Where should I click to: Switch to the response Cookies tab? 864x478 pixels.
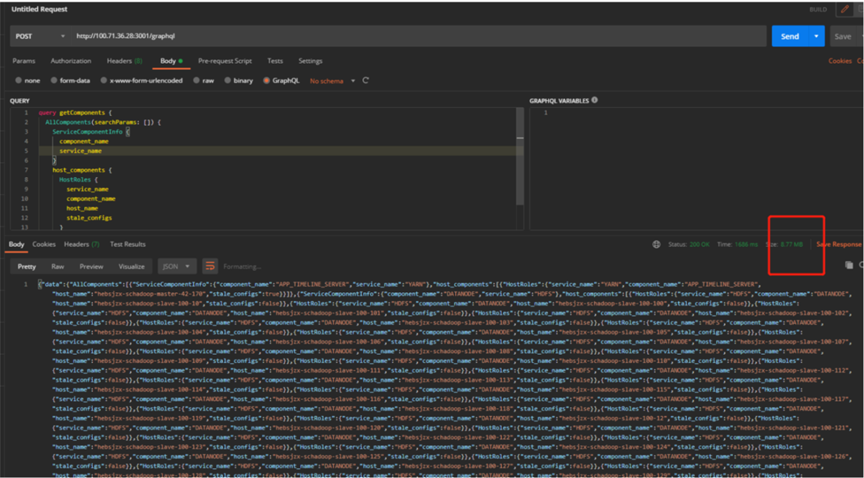coord(44,244)
